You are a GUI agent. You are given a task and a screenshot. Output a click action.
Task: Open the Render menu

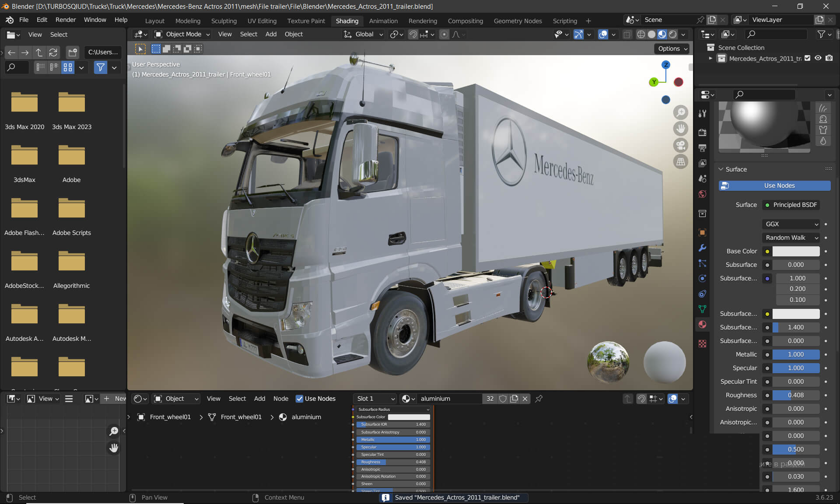coord(65,20)
